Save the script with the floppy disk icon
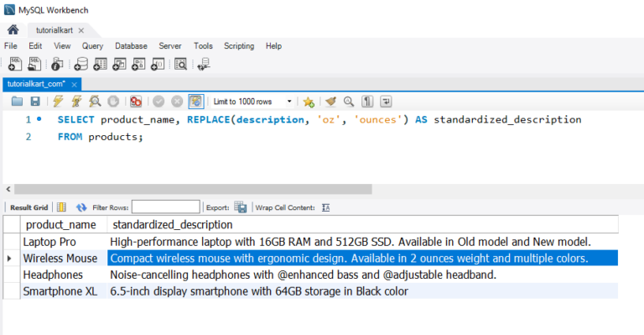Screen dimensions: 644x335 pos(35,101)
